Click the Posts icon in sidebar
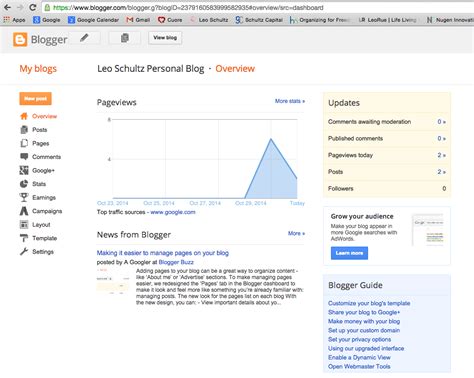Viewport: 474px width, 378px height. coord(24,130)
